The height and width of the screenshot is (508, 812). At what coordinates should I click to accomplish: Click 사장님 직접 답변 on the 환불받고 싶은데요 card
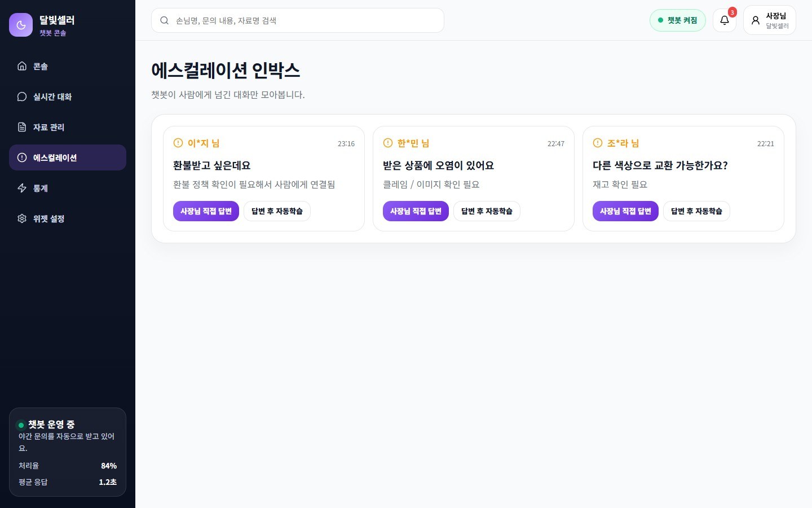click(206, 211)
